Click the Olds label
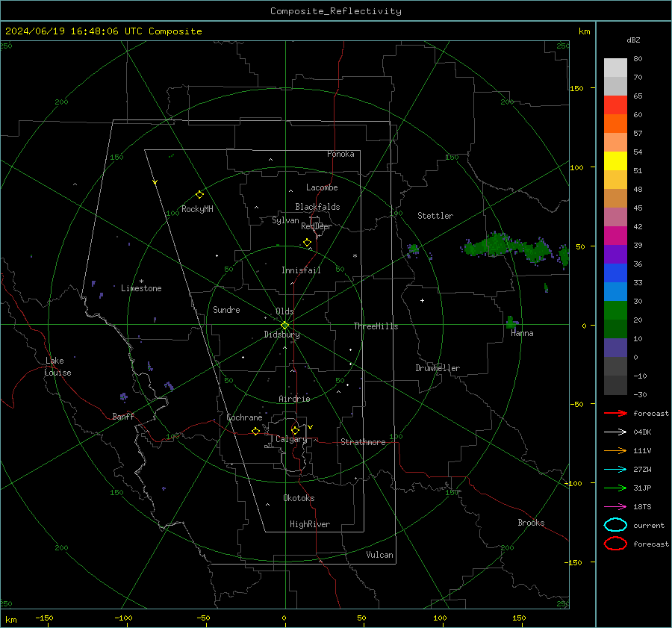 [x=284, y=311]
